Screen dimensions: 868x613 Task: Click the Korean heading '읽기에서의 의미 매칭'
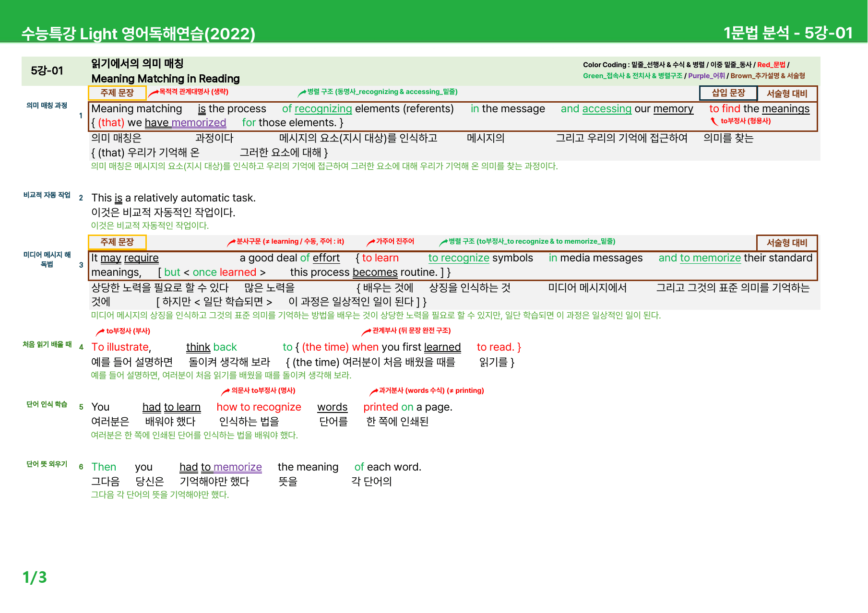point(138,63)
